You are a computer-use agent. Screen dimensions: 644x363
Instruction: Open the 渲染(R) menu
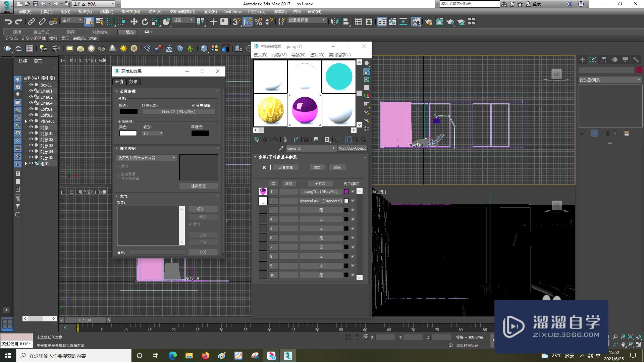(x=210, y=12)
